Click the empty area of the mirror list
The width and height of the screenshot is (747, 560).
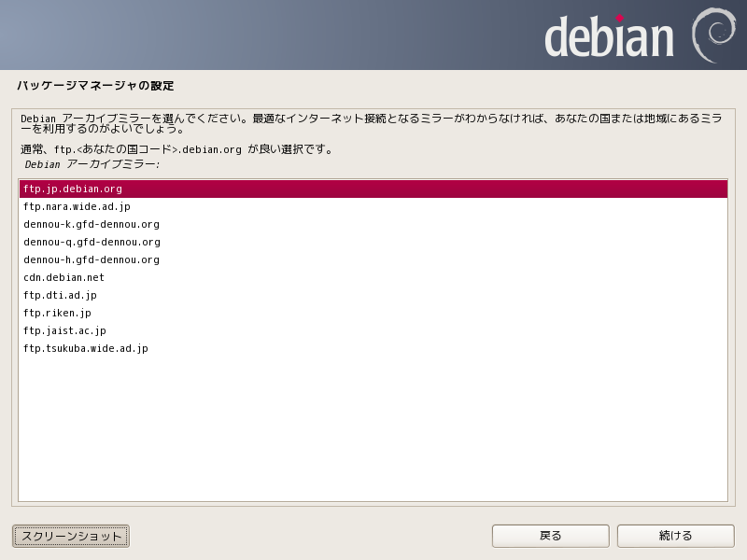(x=373, y=429)
